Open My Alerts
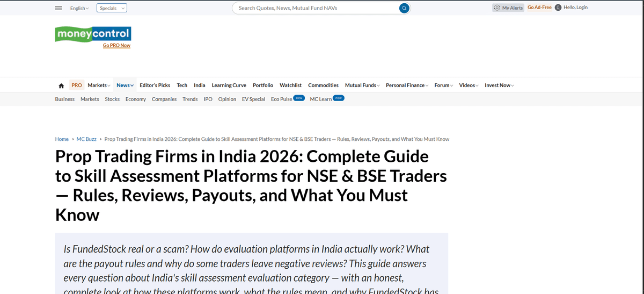Image resolution: width=644 pixels, height=294 pixels. pyautogui.click(x=508, y=8)
